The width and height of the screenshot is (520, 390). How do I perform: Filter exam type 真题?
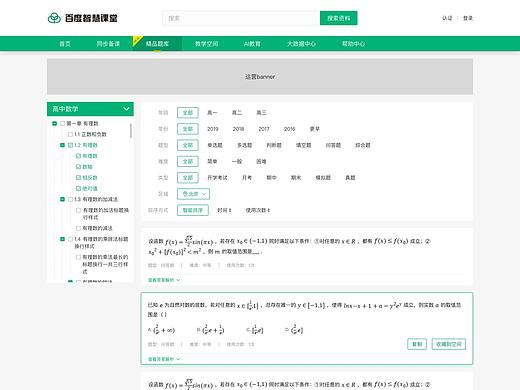(350, 178)
